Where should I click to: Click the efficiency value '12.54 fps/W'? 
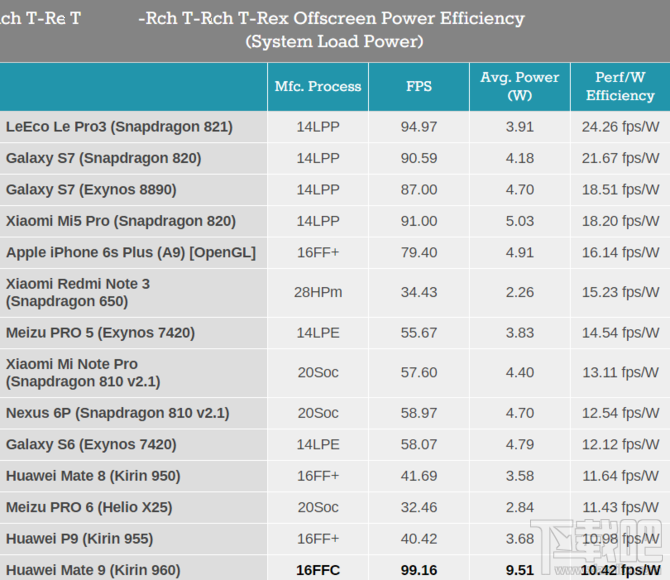tap(620, 413)
